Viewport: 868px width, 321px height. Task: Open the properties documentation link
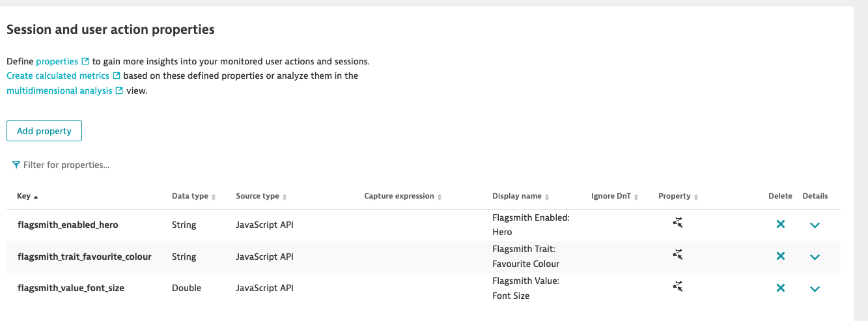pyautogui.click(x=57, y=61)
